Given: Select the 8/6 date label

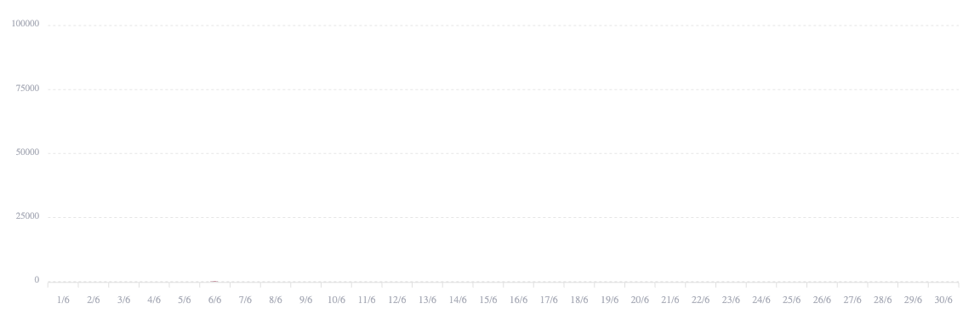Looking at the screenshot, I should click(276, 300).
